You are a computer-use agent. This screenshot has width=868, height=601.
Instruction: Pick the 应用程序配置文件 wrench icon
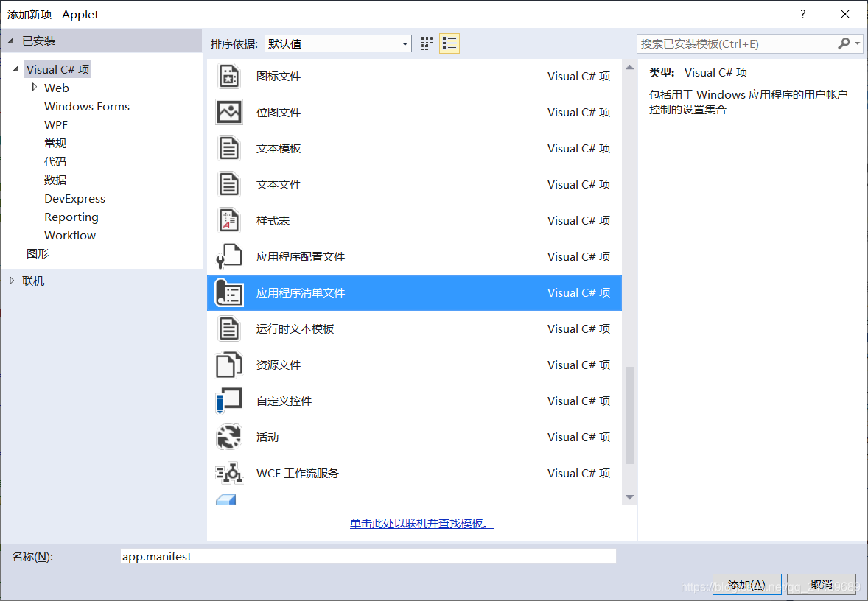point(228,257)
